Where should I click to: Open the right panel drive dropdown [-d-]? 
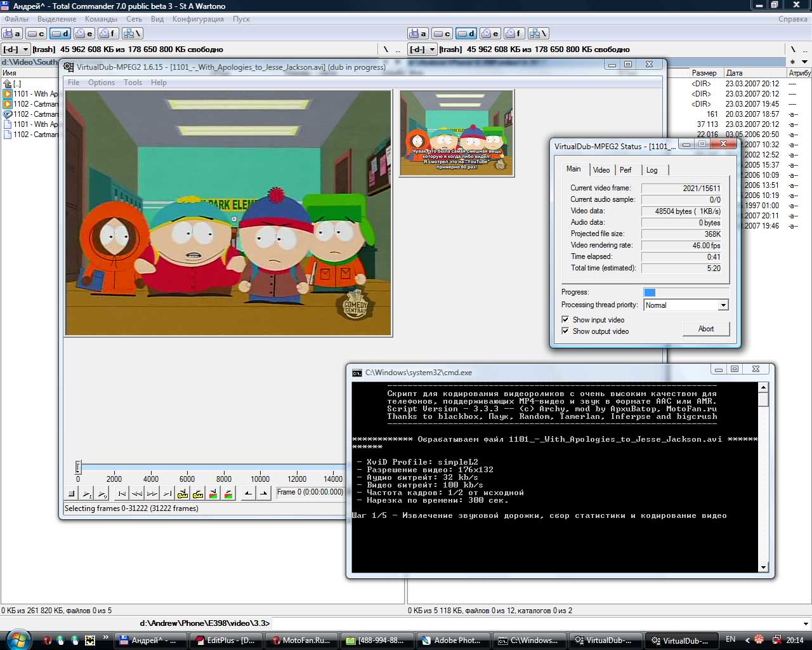click(x=422, y=50)
